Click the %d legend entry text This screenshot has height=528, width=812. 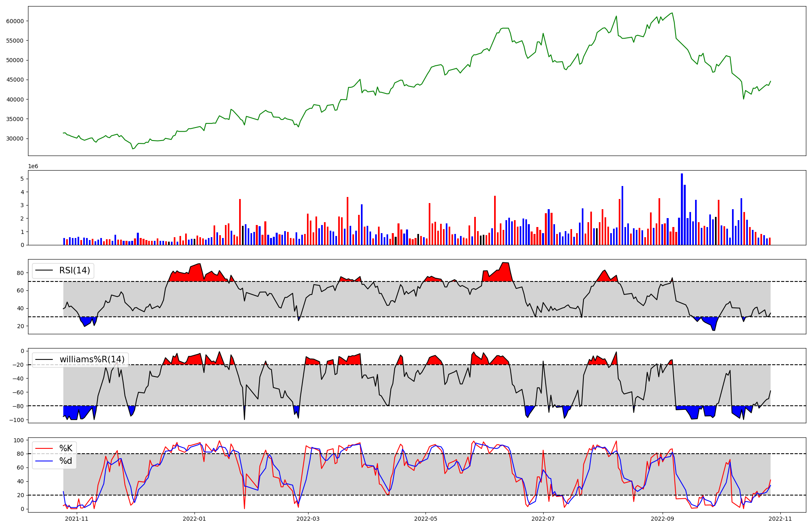66,461
